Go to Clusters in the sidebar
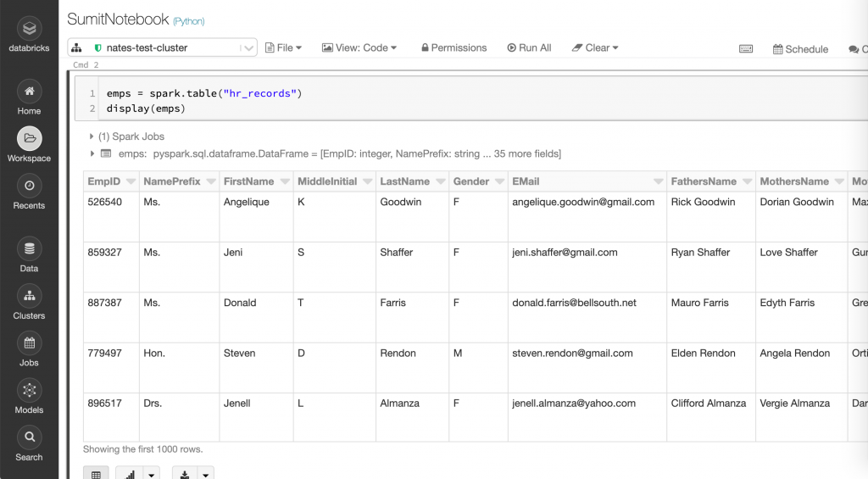Viewport: 868px width, 479px height. (x=29, y=303)
